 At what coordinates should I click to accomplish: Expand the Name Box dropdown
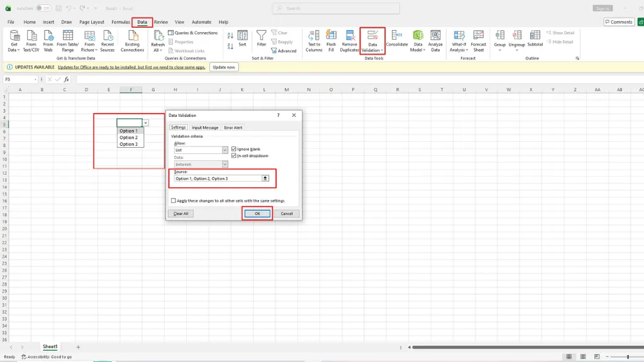pos(35,79)
